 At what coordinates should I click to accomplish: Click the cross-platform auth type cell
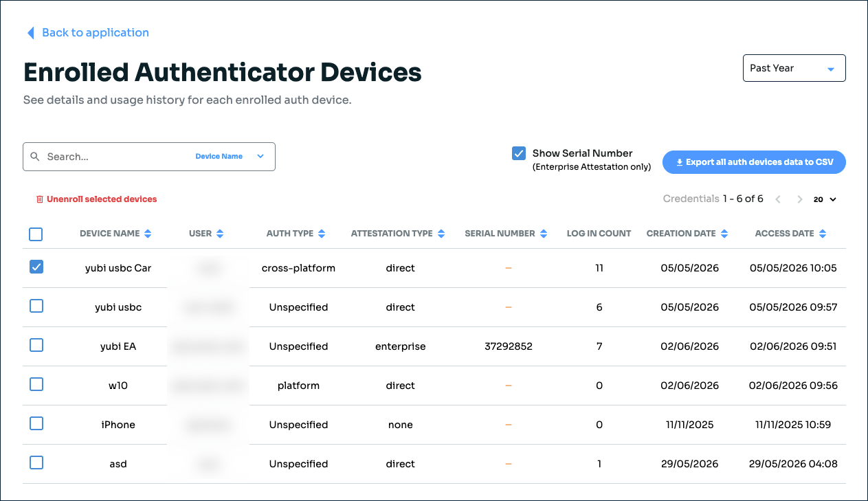pos(298,268)
